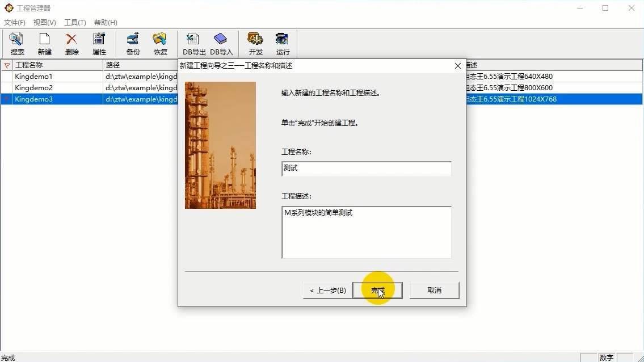Sort by the 路径 column header
This screenshot has height=362, width=644.
(141, 65)
